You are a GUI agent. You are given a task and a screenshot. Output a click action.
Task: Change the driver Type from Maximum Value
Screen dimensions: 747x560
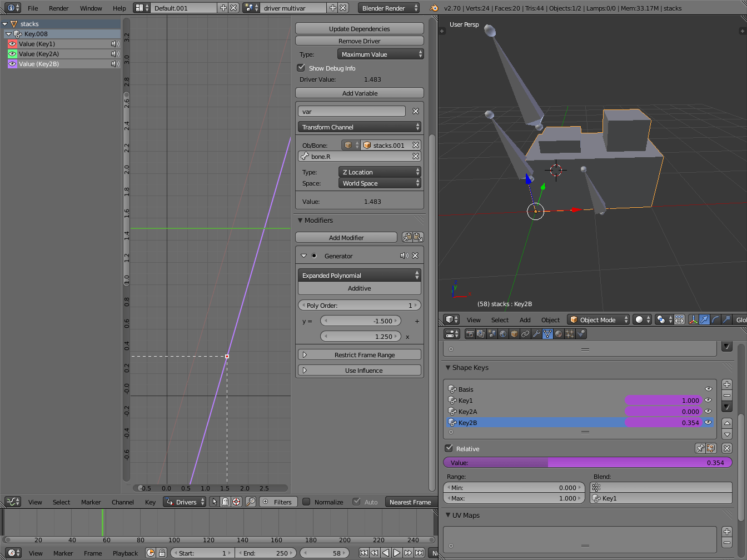coord(380,54)
